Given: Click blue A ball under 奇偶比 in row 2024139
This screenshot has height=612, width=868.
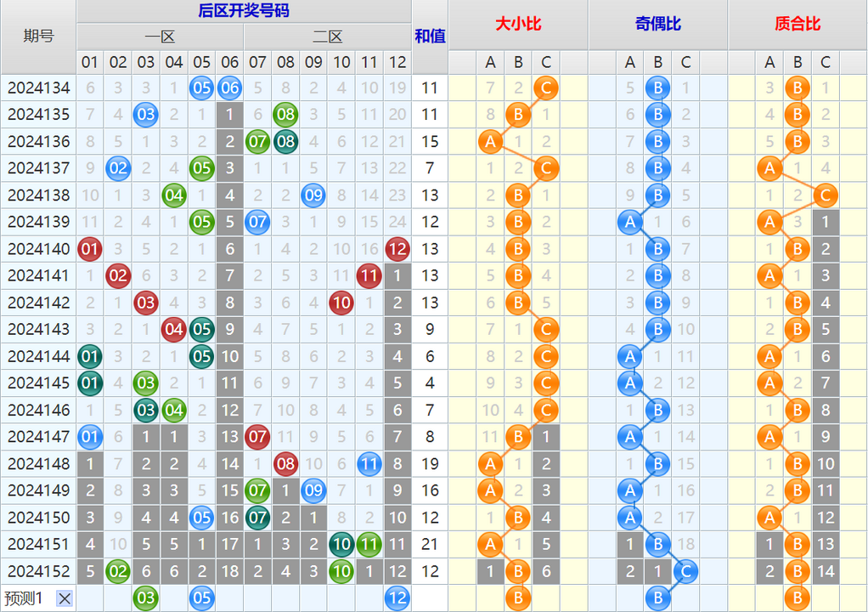Looking at the screenshot, I should coord(630,222).
